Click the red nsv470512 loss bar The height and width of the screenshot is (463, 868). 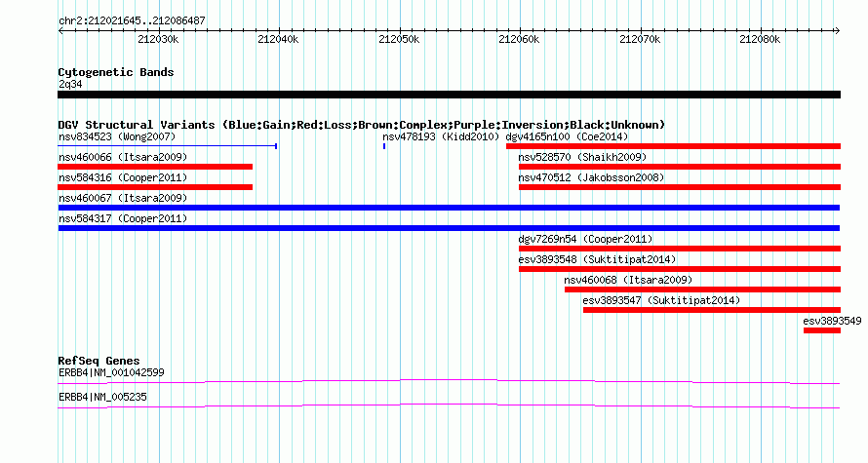680,187
